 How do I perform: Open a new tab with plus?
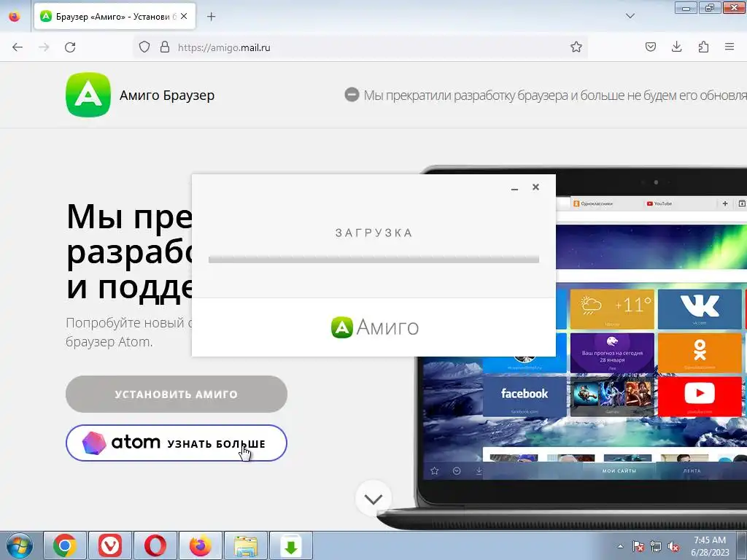[x=211, y=17]
